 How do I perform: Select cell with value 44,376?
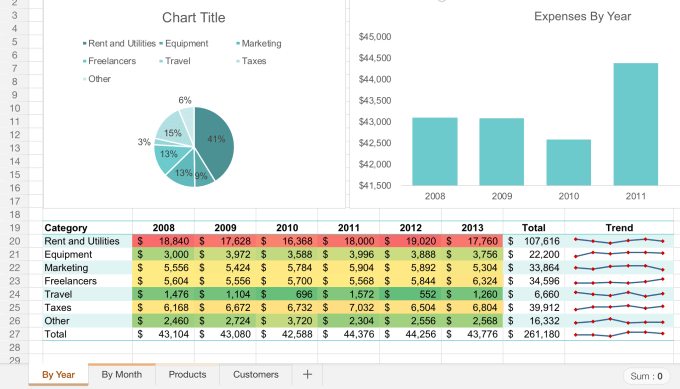click(349, 334)
